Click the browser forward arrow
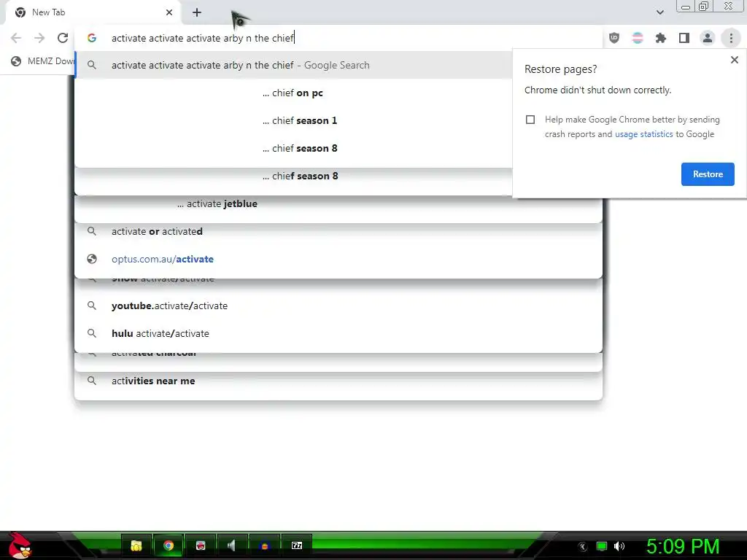747x560 pixels. pos(39,38)
